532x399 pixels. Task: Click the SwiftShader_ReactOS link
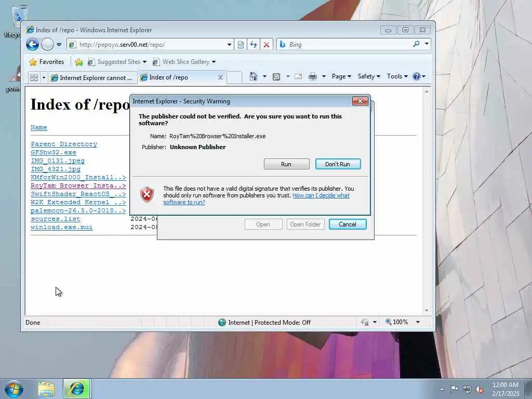point(78,194)
